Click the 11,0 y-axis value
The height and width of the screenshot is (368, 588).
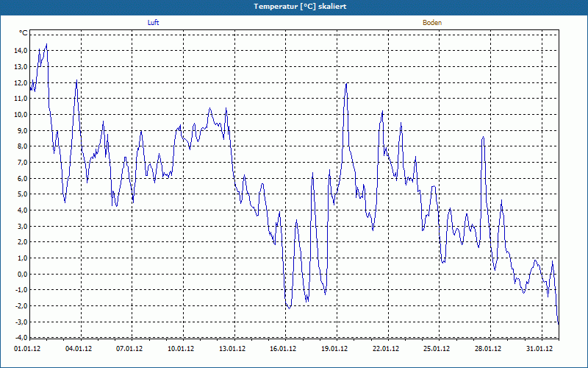pos(21,99)
